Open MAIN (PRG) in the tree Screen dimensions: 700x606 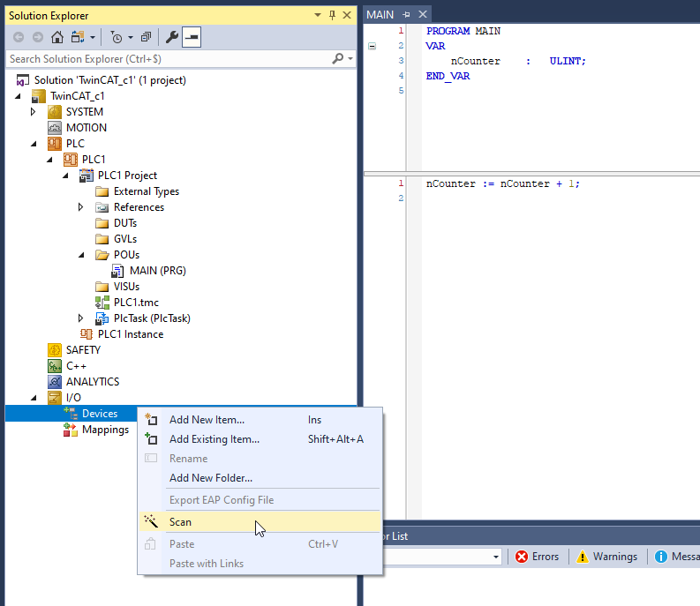157,271
